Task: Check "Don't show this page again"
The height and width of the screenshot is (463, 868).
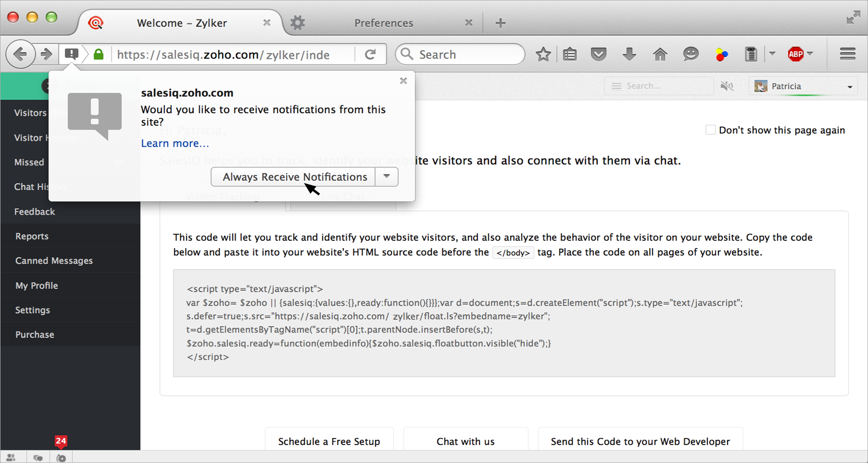Action: pyautogui.click(x=710, y=130)
